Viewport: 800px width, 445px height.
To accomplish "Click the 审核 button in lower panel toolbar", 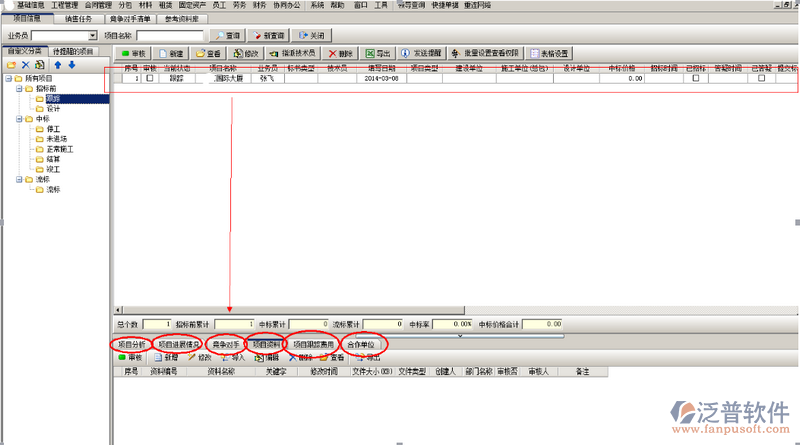I will (131, 357).
